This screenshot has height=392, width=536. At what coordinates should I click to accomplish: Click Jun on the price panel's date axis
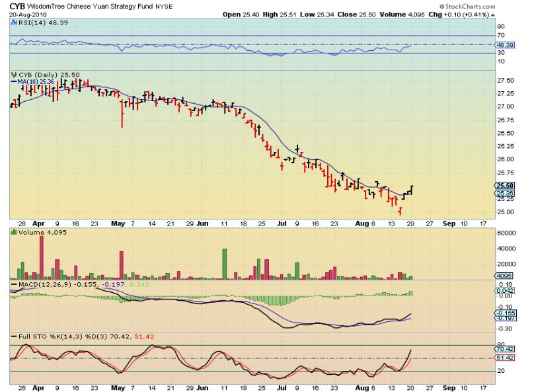pos(203,223)
